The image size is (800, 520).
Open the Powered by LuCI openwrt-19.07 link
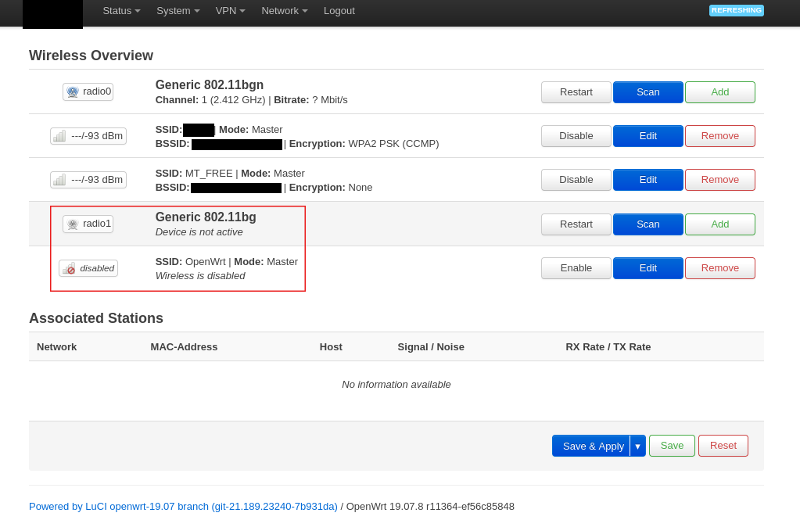[183, 507]
